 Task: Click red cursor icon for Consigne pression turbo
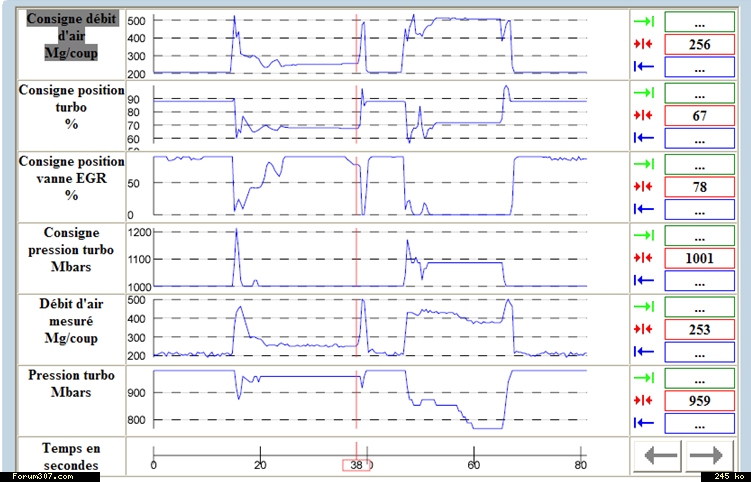click(643, 258)
